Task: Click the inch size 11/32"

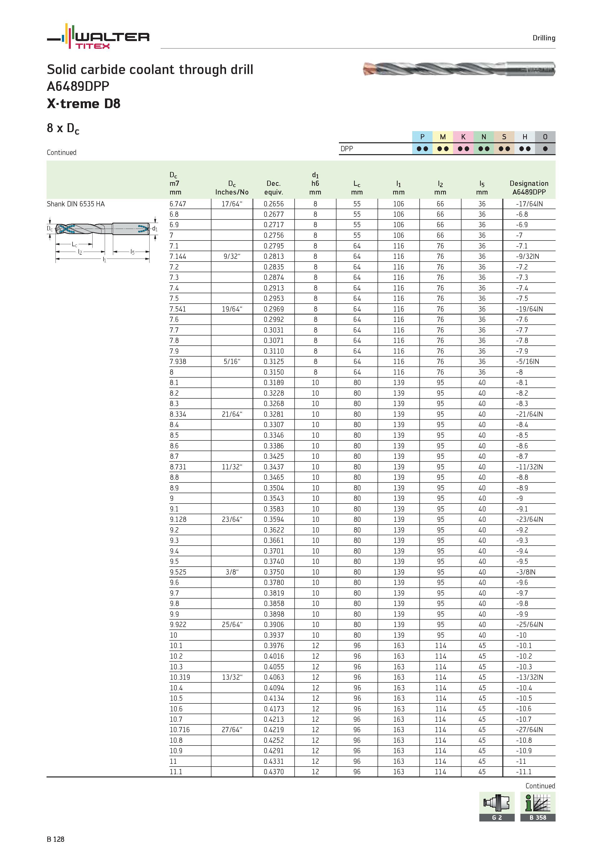Action: click(x=232, y=467)
